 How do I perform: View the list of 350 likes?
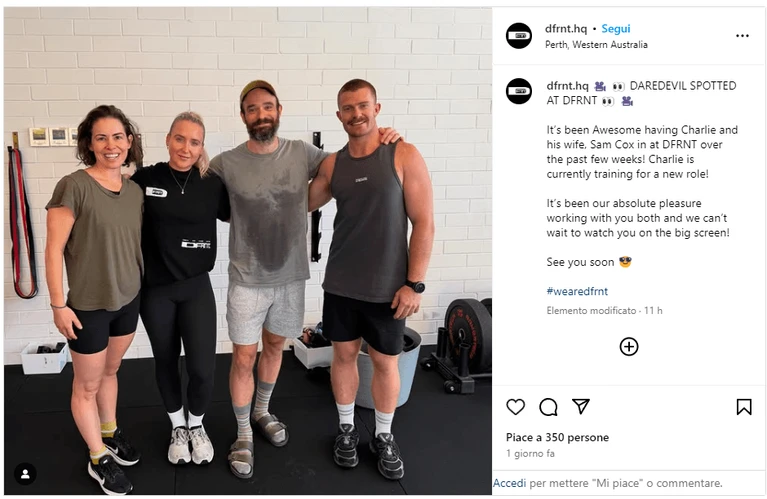tap(557, 437)
